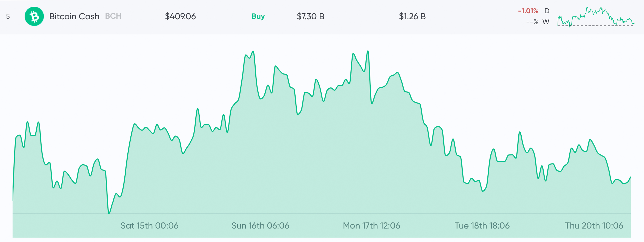Select the D daily change toggle
This screenshot has height=242, width=644.
click(547, 11)
